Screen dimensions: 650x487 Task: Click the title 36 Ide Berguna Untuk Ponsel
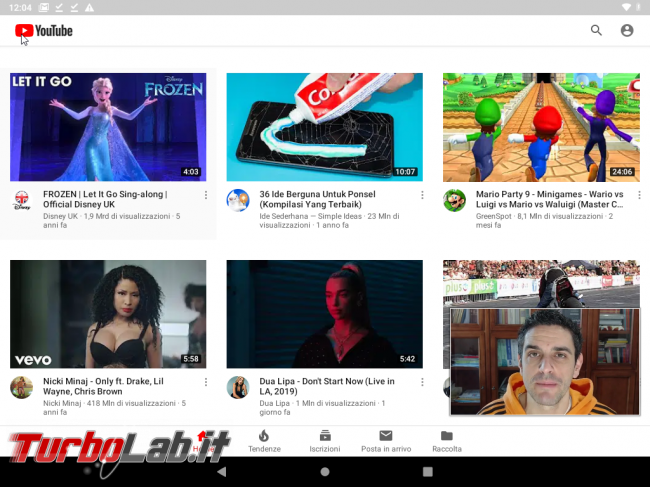point(318,199)
